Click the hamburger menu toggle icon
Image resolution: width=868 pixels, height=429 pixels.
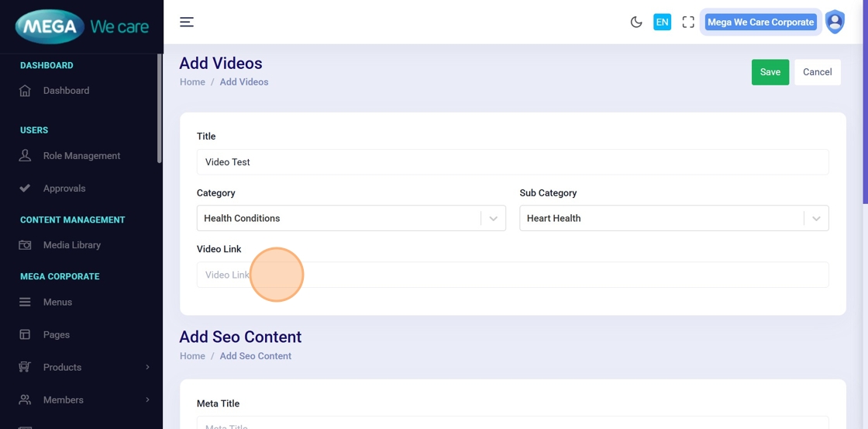pyautogui.click(x=187, y=22)
